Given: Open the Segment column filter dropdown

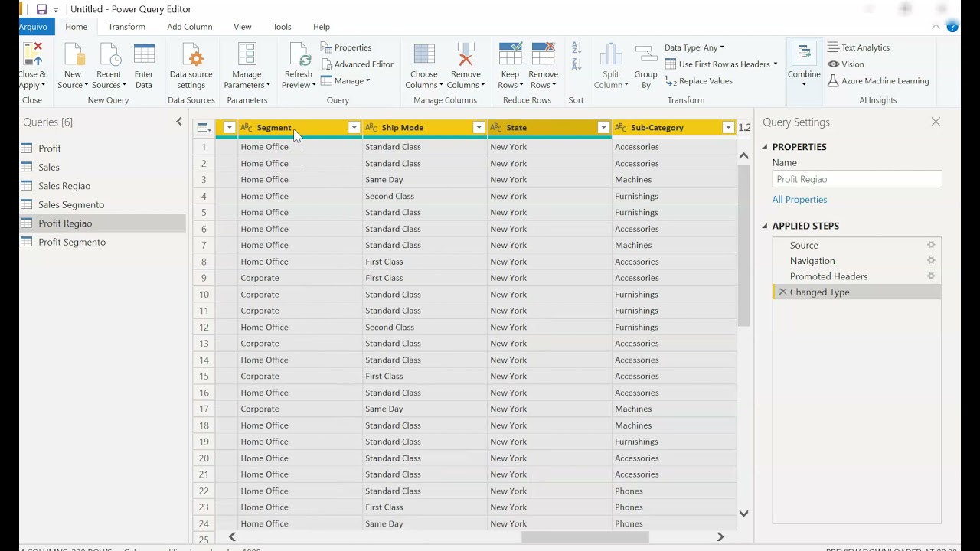Looking at the screenshot, I should pos(354,128).
